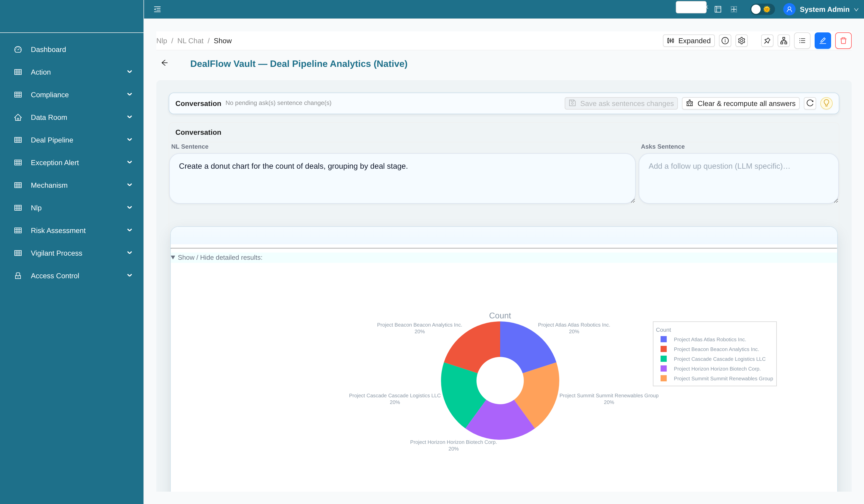Expand the Nlp sidebar chevron

[x=130, y=208]
